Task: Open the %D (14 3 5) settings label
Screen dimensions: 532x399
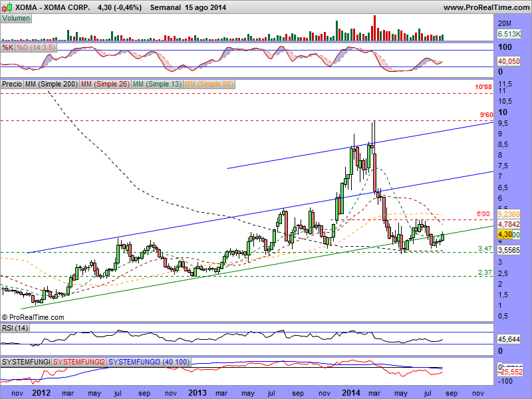Action: click(x=36, y=47)
